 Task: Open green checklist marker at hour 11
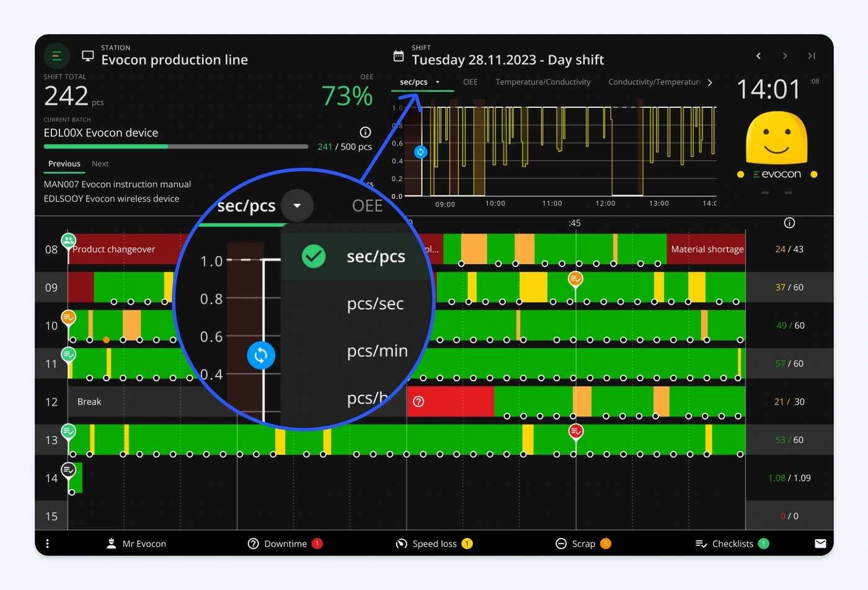pos(68,355)
